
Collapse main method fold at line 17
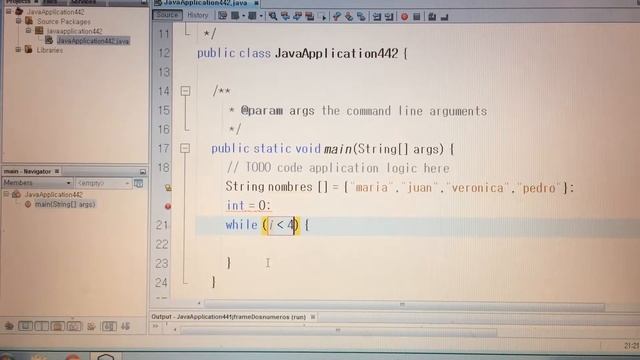(x=185, y=148)
